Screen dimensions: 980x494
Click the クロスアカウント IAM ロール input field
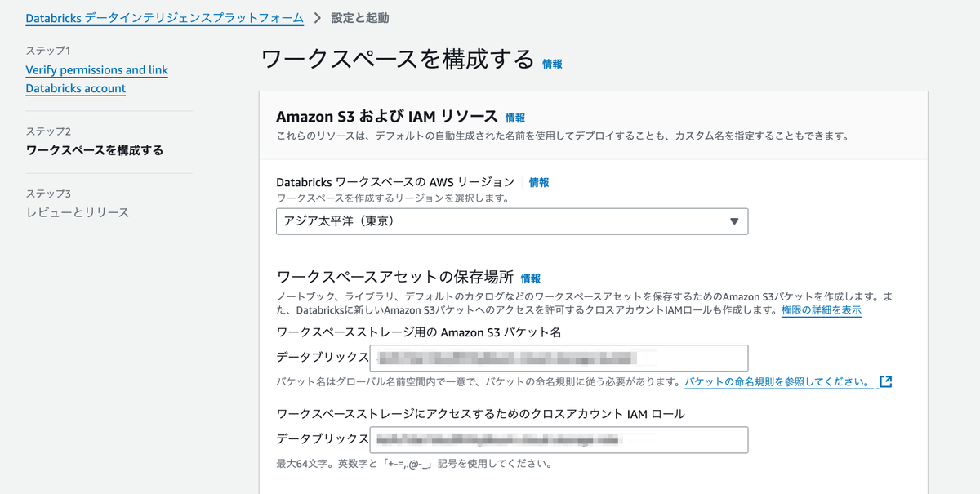[x=559, y=440]
